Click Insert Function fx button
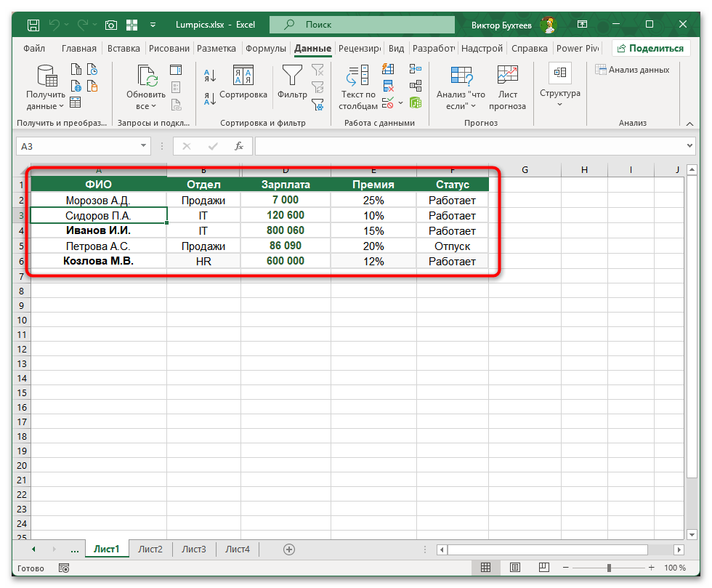Screen dimensions: 712x588 pyautogui.click(x=239, y=146)
